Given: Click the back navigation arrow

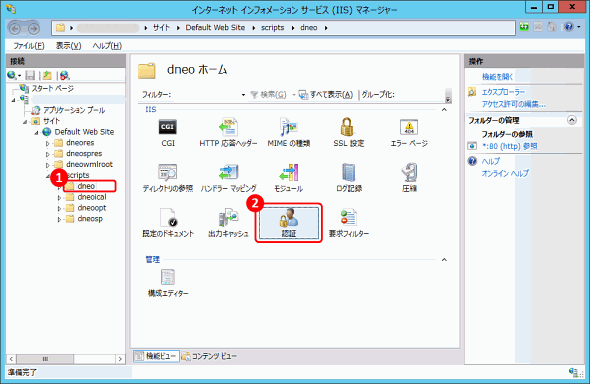Looking at the screenshot, I should (x=15, y=28).
